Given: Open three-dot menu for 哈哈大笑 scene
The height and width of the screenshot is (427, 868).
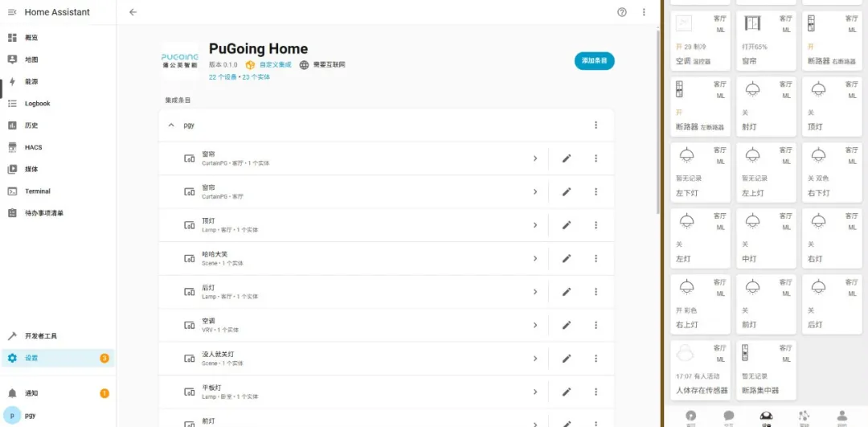Looking at the screenshot, I should (x=596, y=258).
